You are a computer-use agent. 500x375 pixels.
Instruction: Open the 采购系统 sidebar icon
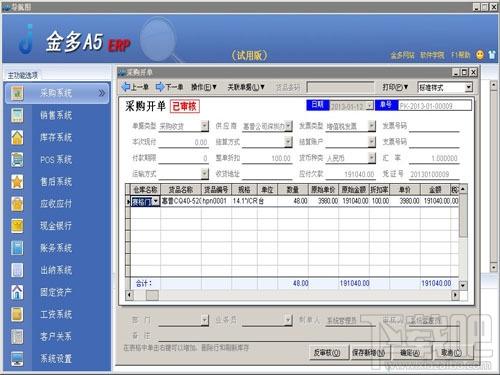coord(17,93)
